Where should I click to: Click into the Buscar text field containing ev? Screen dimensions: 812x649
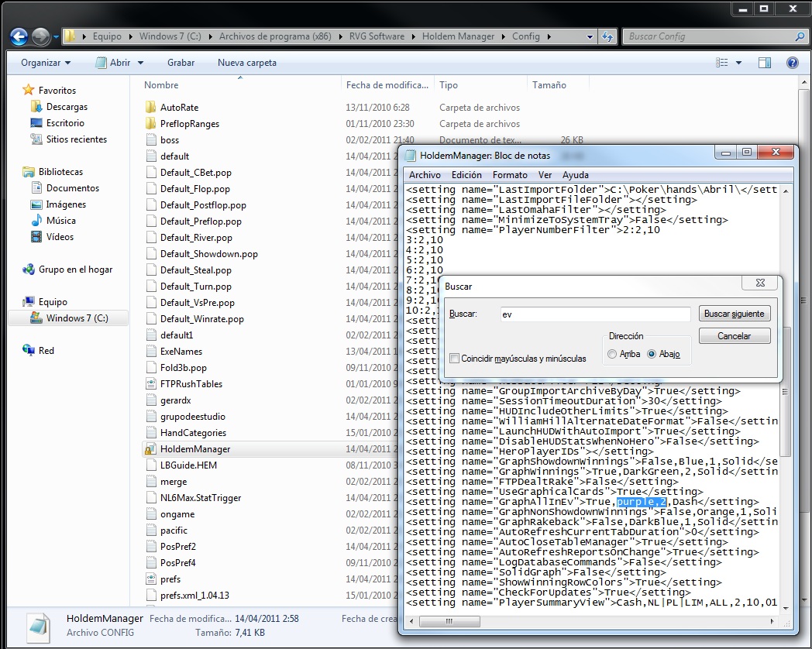[x=595, y=314]
